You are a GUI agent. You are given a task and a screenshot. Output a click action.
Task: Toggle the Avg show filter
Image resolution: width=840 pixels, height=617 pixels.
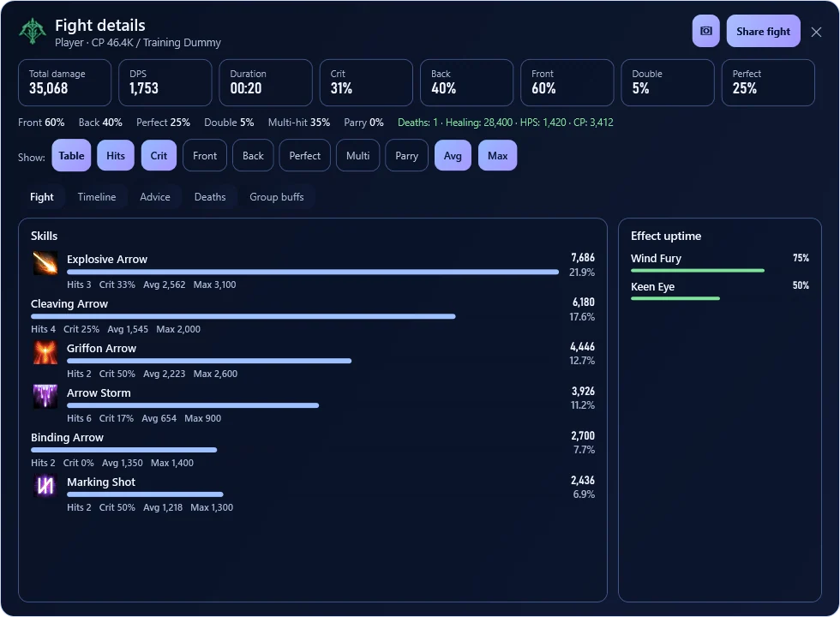coord(453,156)
